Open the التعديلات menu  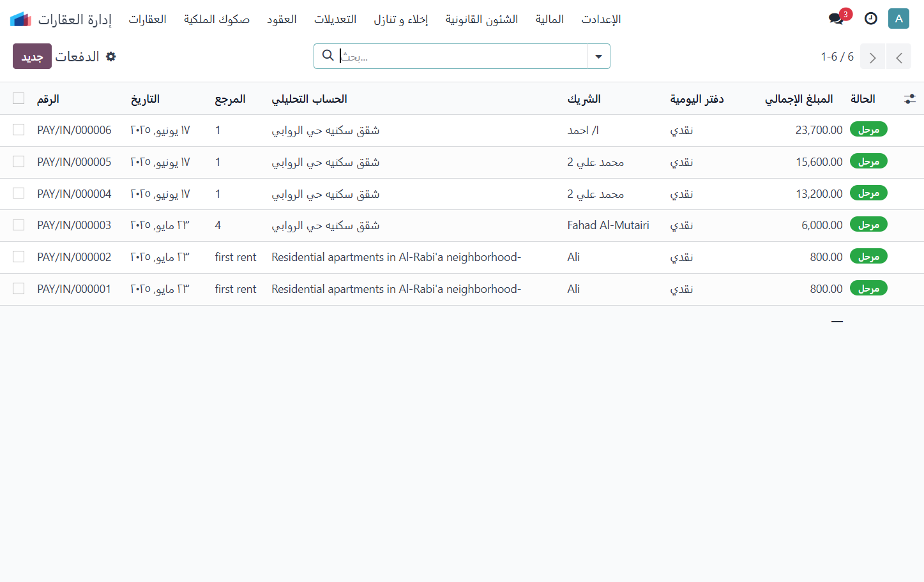click(335, 19)
